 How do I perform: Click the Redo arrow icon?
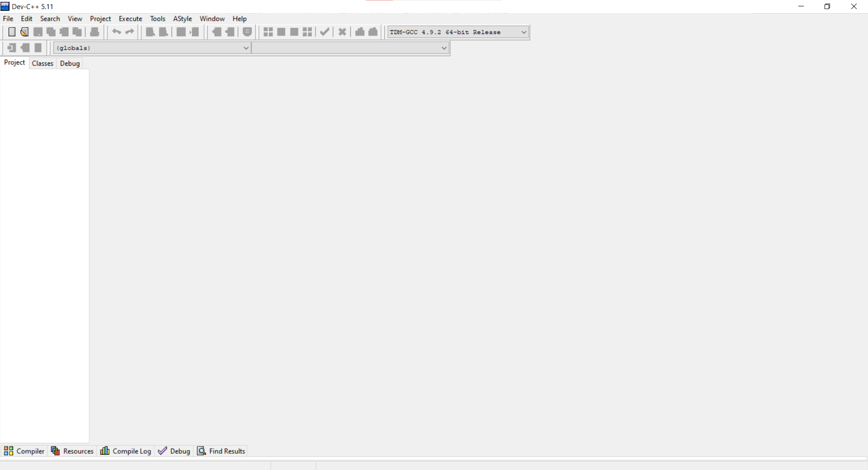[x=130, y=32]
